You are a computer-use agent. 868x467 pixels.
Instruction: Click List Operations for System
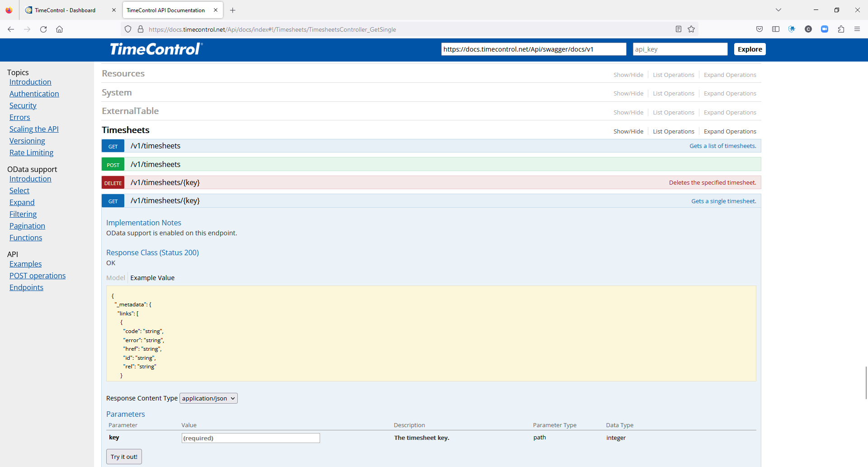tap(674, 93)
